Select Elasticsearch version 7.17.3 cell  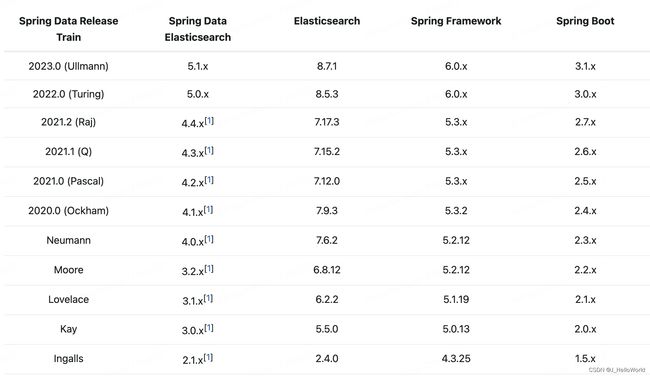(327, 122)
